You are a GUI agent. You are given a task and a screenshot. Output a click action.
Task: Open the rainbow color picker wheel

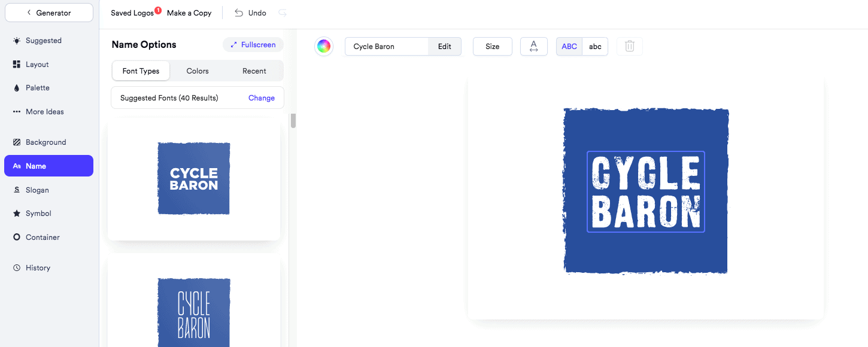click(x=324, y=47)
